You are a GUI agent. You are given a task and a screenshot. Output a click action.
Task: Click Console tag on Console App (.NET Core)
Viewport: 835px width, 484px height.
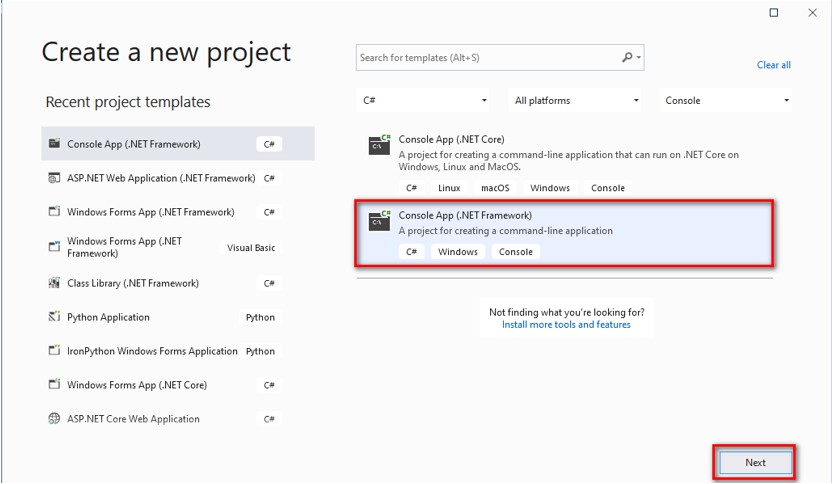click(608, 187)
